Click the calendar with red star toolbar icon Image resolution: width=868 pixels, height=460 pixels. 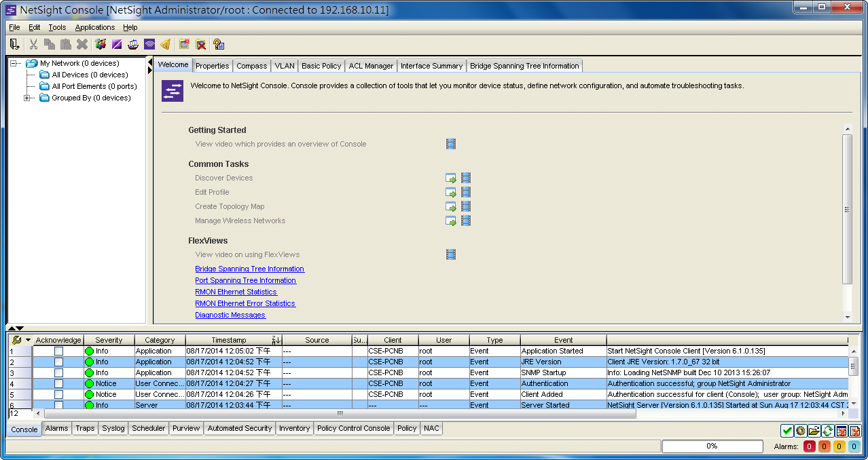[184, 44]
